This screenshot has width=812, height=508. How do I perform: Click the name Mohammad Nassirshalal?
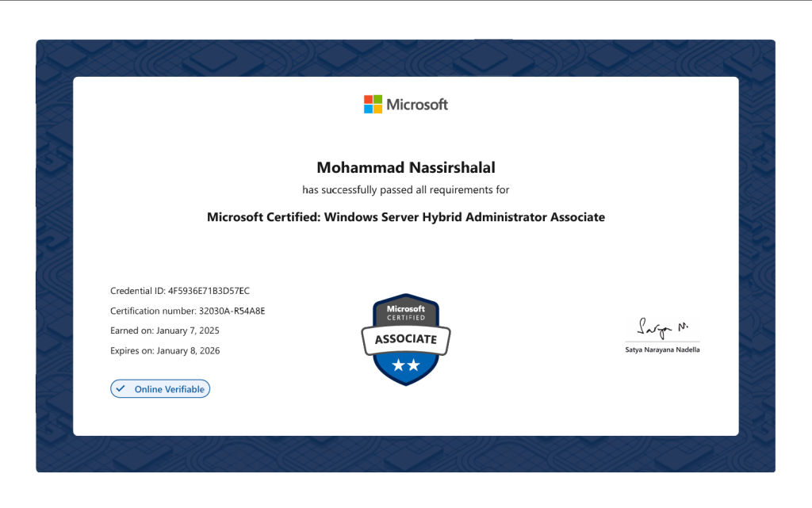pos(406,167)
